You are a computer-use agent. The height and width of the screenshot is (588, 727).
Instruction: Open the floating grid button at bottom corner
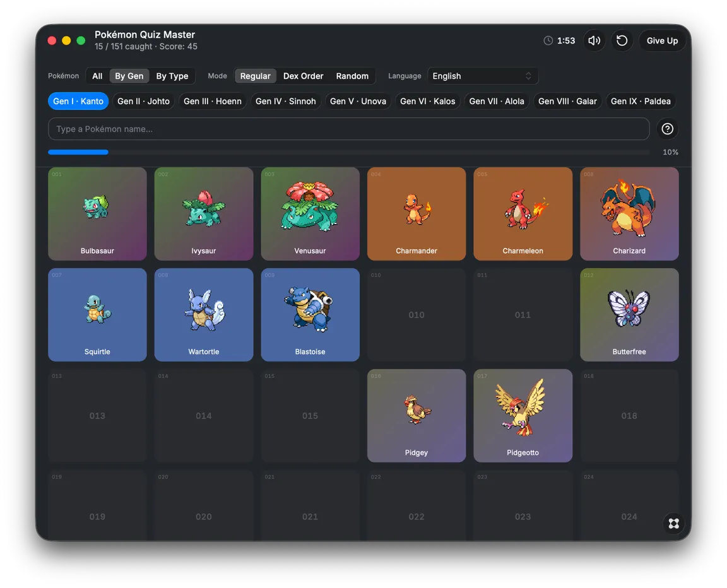coord(674,524)
